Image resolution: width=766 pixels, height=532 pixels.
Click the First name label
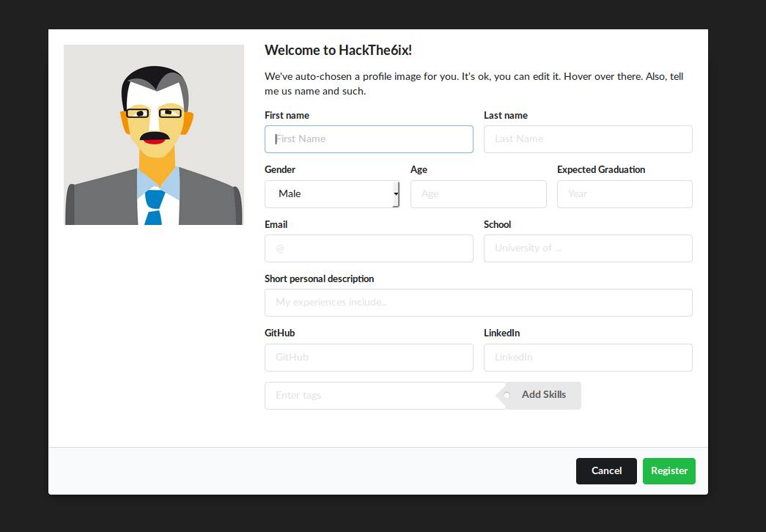(287, 115)
